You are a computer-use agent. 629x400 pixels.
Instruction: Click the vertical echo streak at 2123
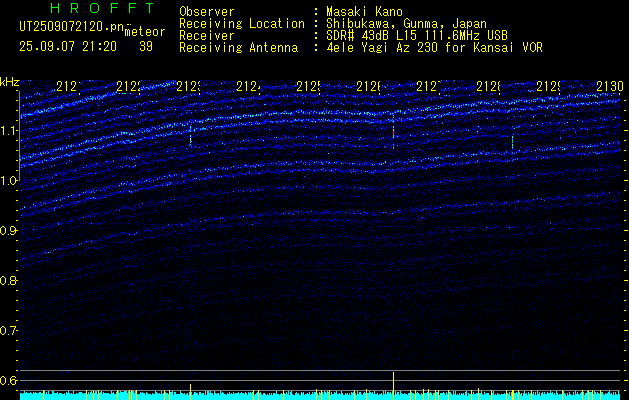[x=191, y=135]
